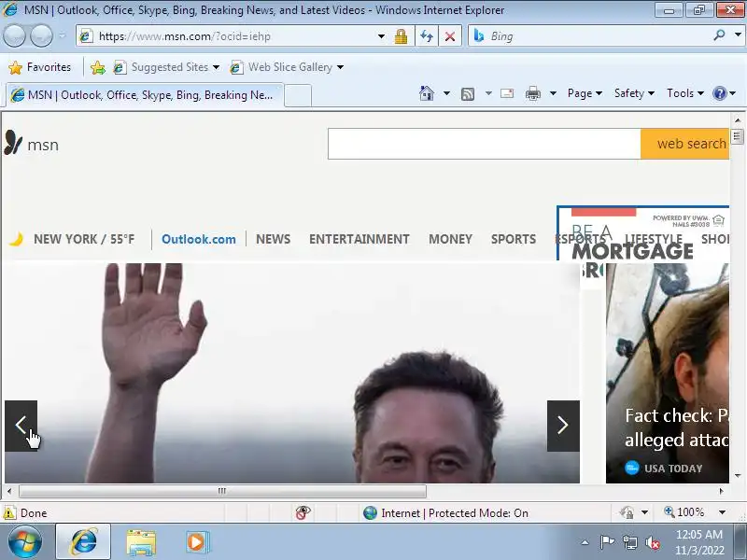
Task: Expand the address bar history dropdown
Action: coord(381,36)
